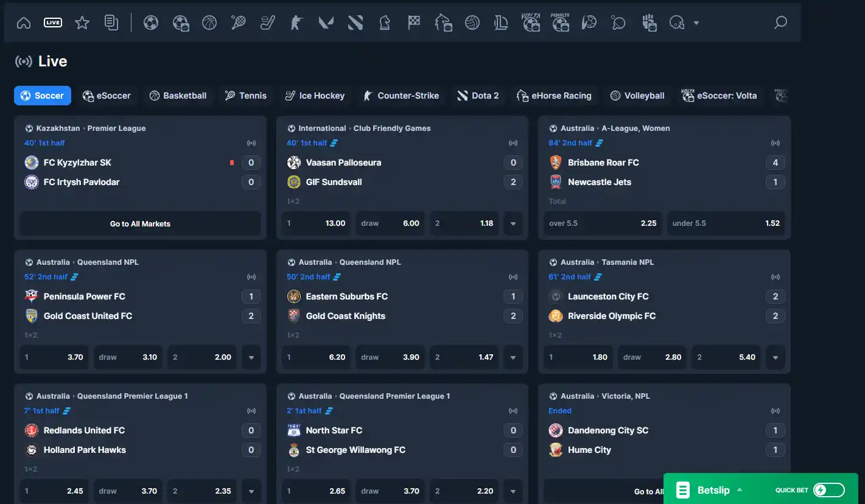Image resolution: width=865 pixels, height=504 pixels.
Task: Switch to the Counter-Strike tab
Action: 401,96
